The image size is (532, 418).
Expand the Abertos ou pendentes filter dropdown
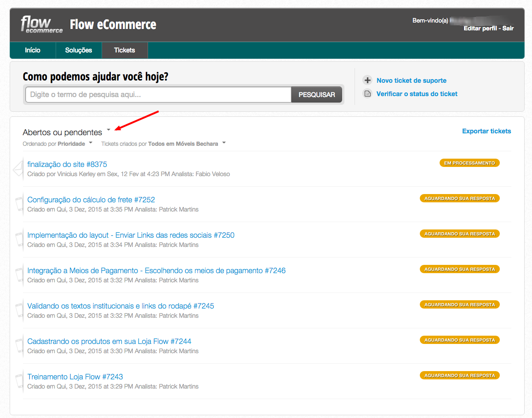109,130
